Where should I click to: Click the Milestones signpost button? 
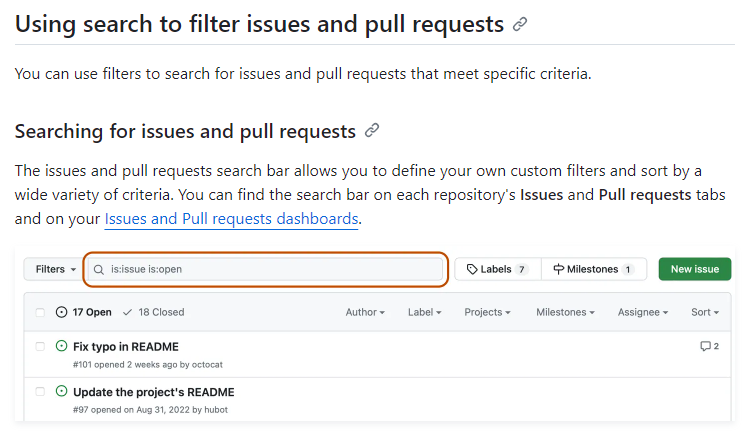pos(593,269)
